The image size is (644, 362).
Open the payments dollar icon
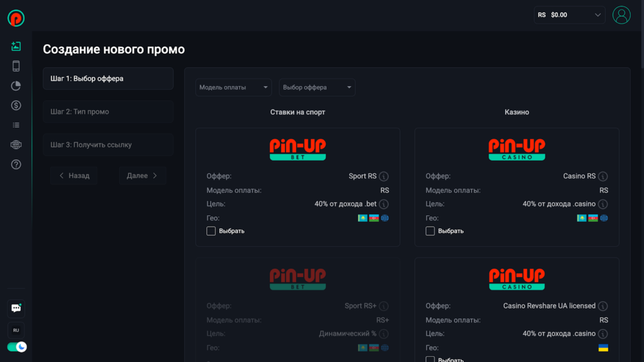pos(16,105)
